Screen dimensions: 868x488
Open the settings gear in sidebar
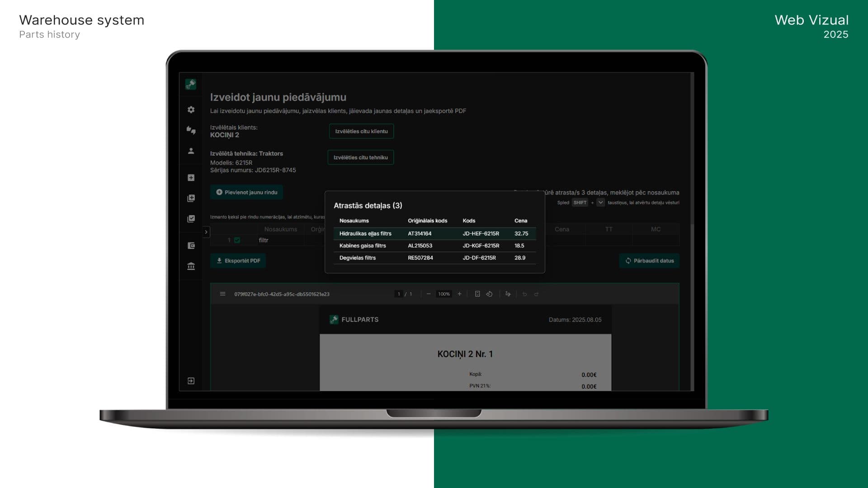[191, 110]
